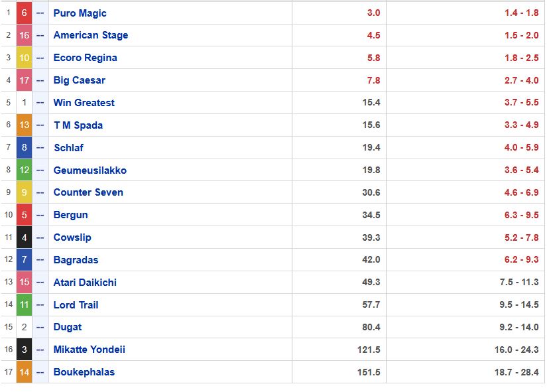Open the Bergun horse link
Screen dimensions: 551x392
(x=71, y=215)
